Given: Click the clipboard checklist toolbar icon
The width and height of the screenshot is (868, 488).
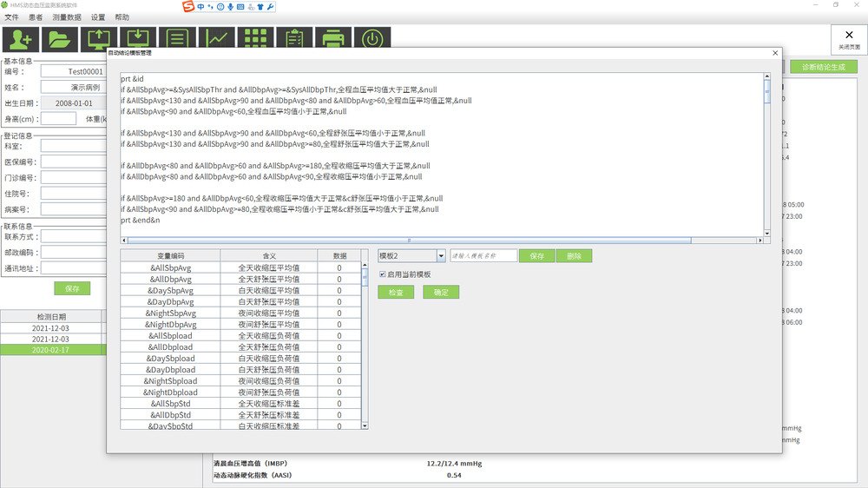Looking at the screenshot, I should point(294,39).
